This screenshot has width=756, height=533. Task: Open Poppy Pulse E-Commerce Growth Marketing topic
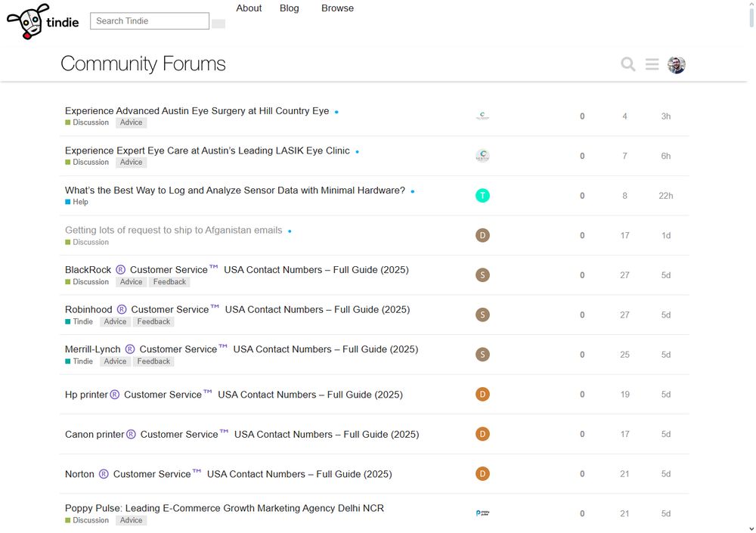click(x=225, y=508)
